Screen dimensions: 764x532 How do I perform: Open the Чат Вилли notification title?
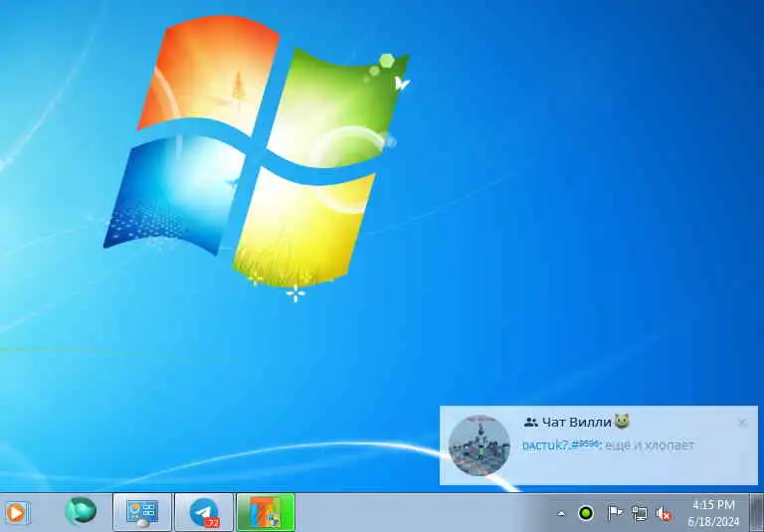[577, 422]
